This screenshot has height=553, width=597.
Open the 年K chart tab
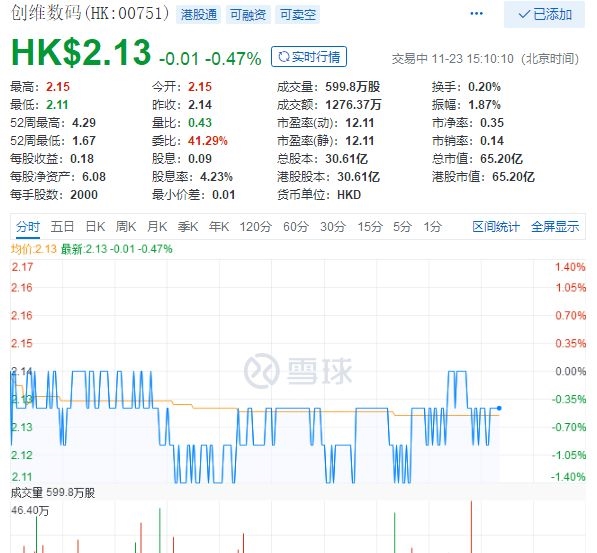tap(219, 227)
